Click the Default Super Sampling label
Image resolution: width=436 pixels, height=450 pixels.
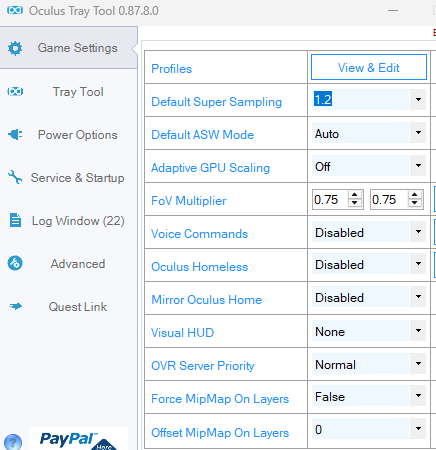[217, 102]
